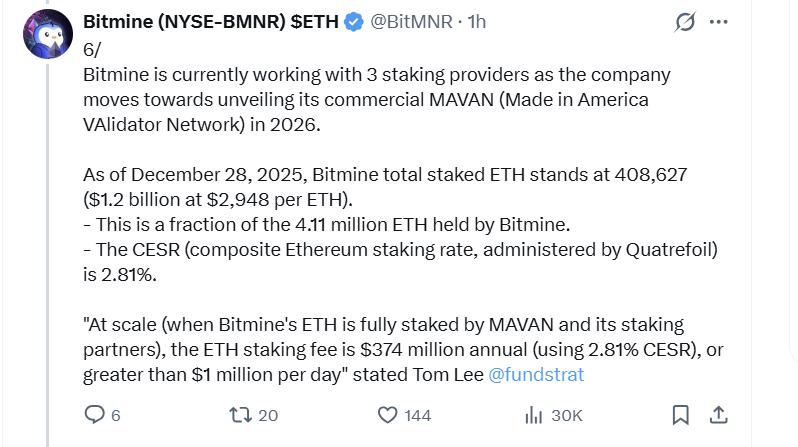Open Grok actions icon beside the timestamp
Image resolution: width=798 pixels, height=447 pixels.
tap(685, 22)
